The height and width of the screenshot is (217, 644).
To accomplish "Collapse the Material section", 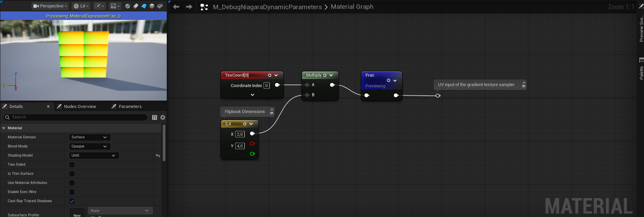I will pyautogui.click(x=4, y=128).
